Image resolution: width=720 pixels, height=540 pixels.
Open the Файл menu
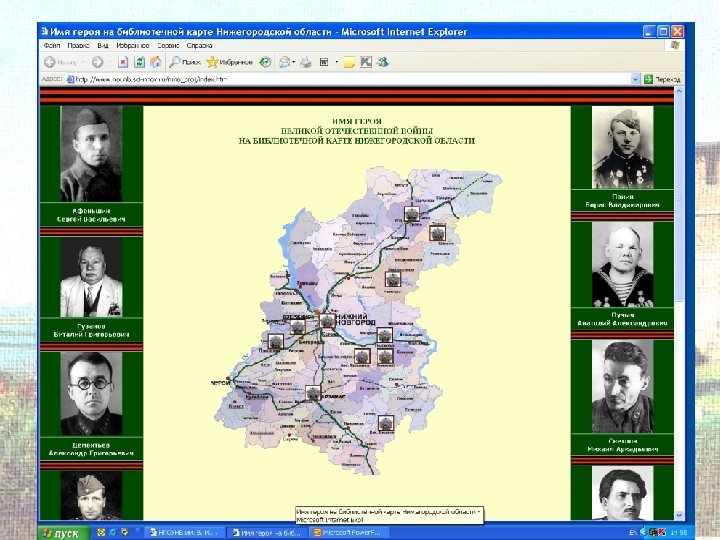tap(52, 45)
